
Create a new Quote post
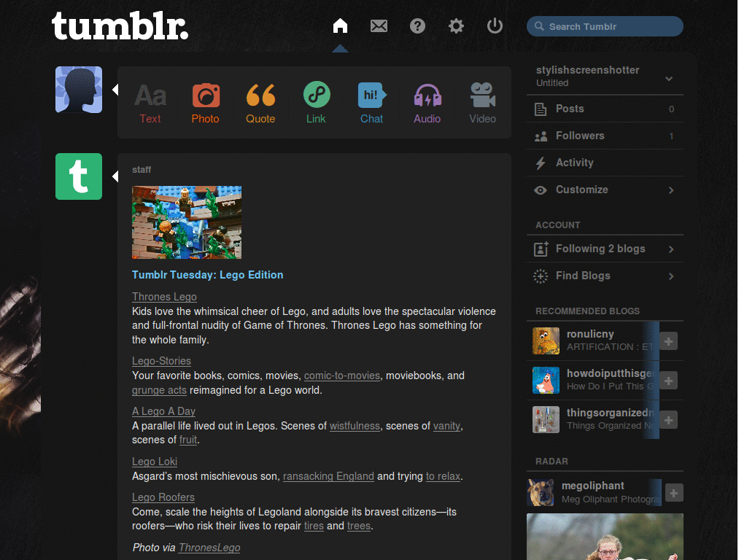point(260,104)
